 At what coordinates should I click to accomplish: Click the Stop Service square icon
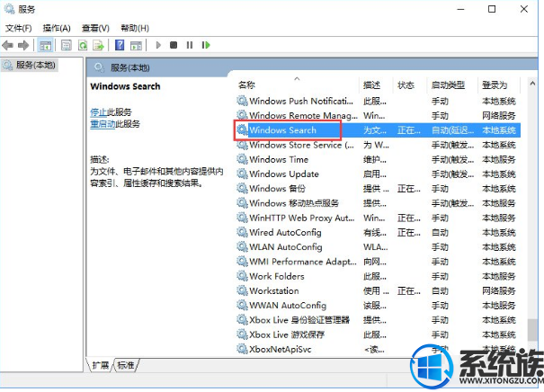pyautogui.click(x=174, y=45)
